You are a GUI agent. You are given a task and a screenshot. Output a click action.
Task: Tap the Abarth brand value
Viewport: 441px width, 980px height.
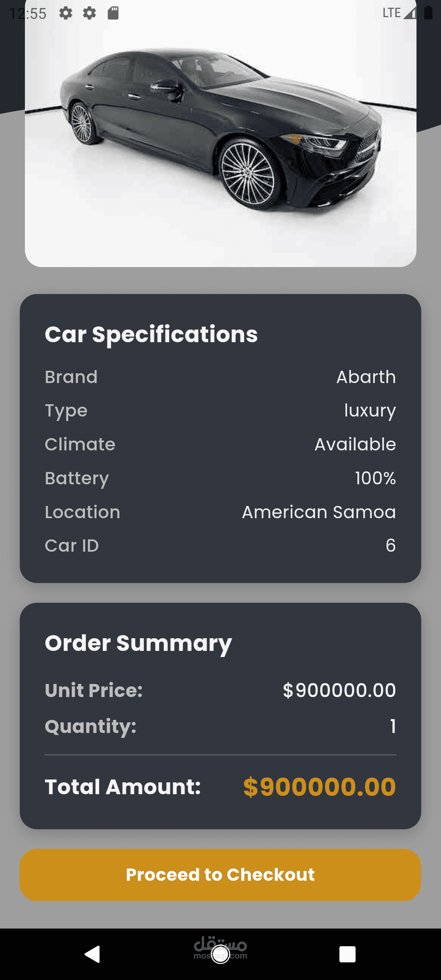pyautogui.click(x=366, y=377)
